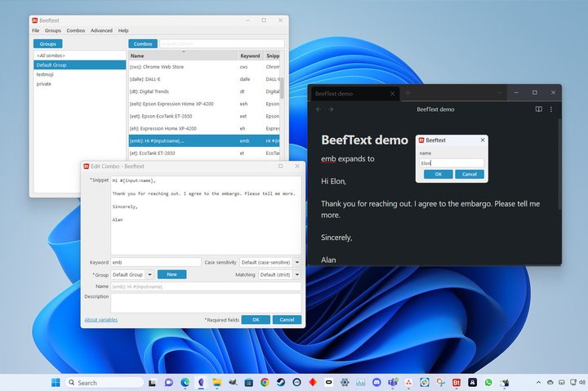The image size is (588, 391).
Task: Click the Beeftext logo in main window title bar
Action: [35, 20]
